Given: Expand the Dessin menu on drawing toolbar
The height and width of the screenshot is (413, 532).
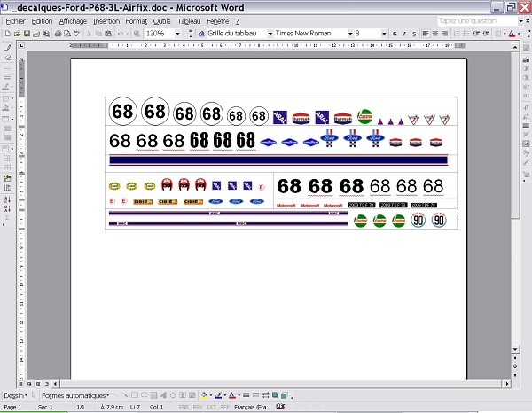Looking at the screenshot, I should 16,395.
